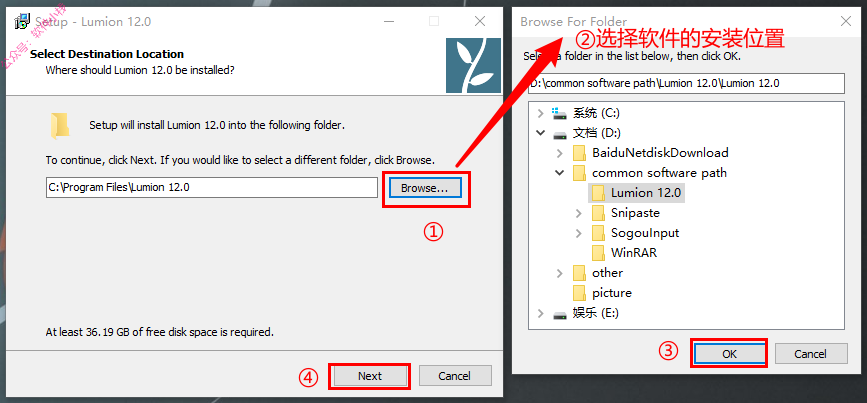Click the folder path field in Browse For Folder
Image resolution: width=867 pixels, height=403 pixels.
click(686, 83)
